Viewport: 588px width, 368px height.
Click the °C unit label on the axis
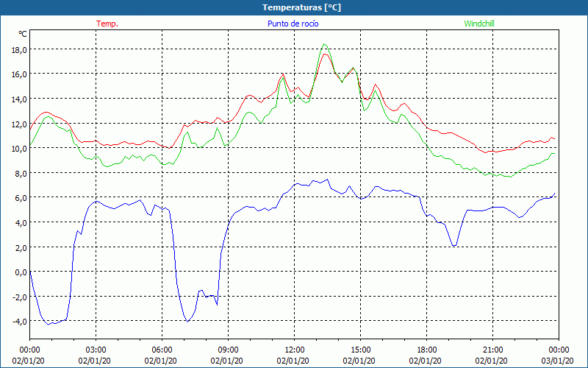[23, 34]
